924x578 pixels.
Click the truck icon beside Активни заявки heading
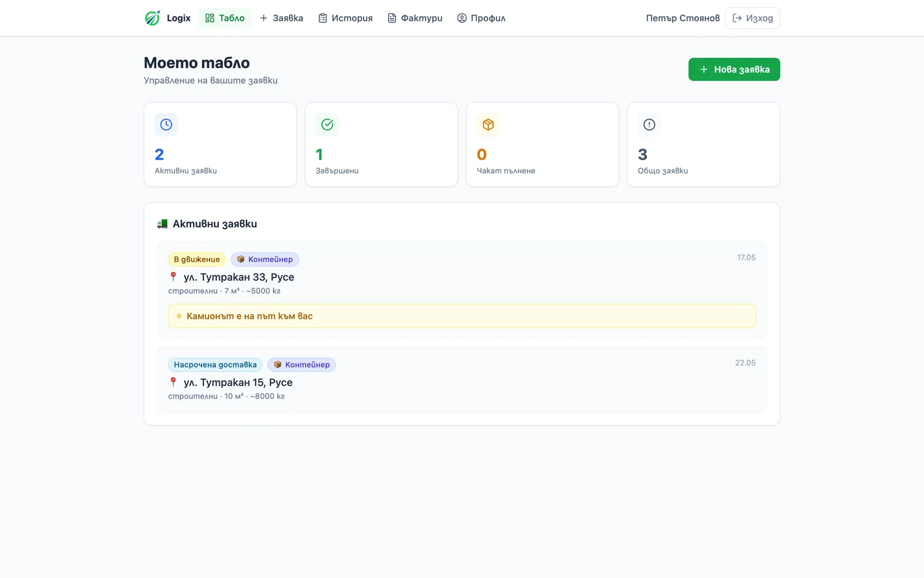tap(162, 224)
